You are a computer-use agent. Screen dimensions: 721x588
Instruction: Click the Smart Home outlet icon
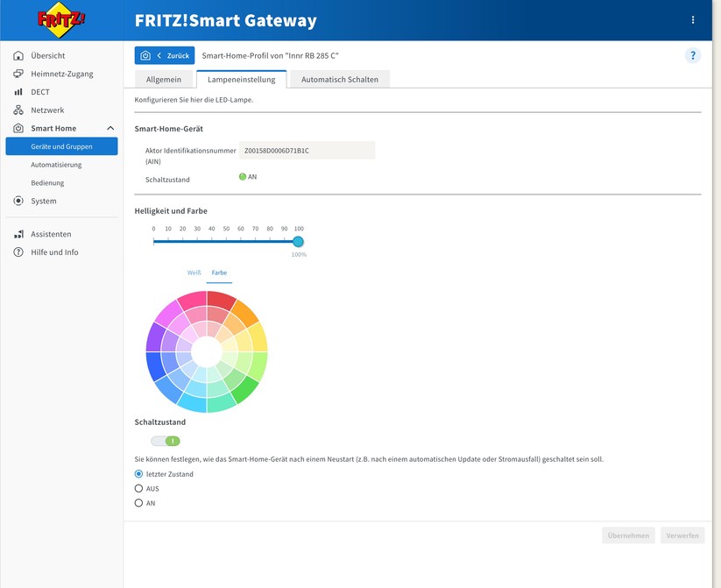(19, 128)
